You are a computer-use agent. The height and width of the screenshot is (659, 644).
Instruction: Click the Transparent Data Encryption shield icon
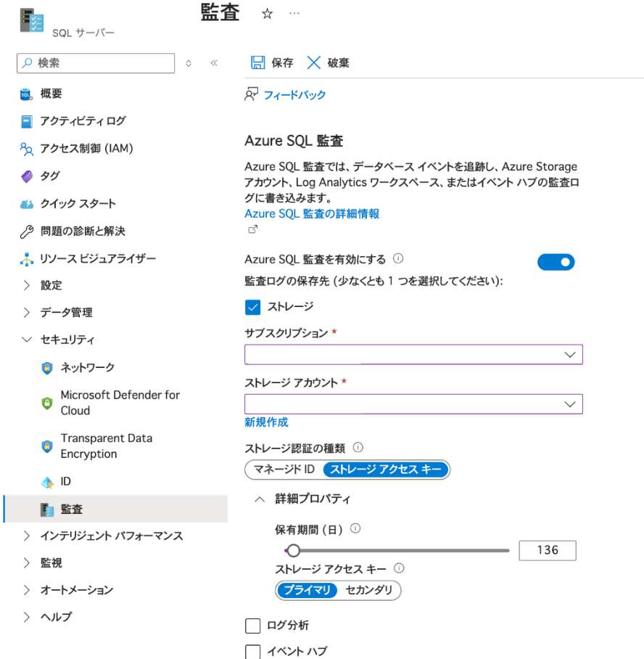47,446
